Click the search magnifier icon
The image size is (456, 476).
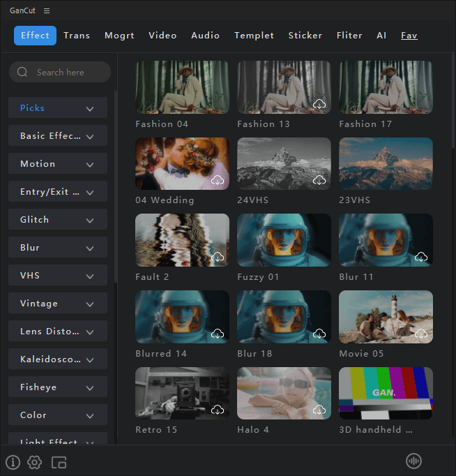point(22,72)
